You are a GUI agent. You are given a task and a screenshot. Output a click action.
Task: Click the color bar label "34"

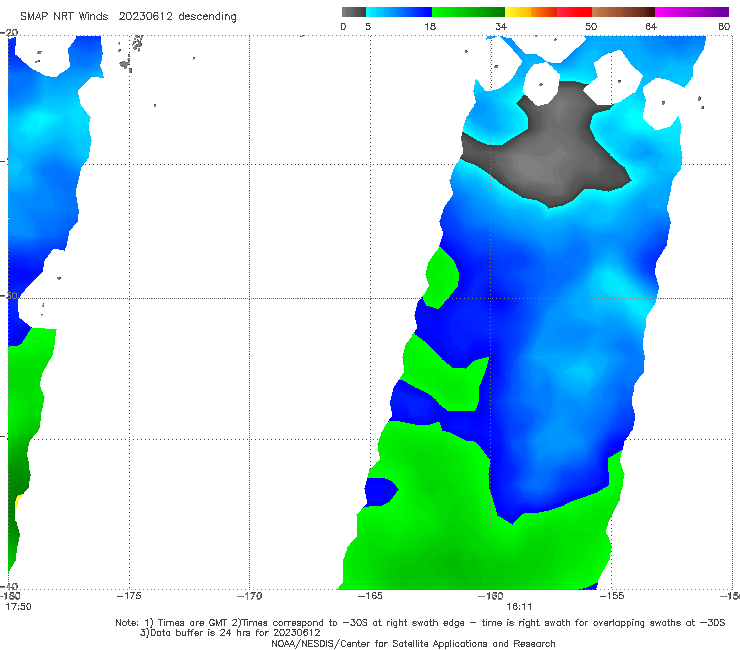pos(501,26)
